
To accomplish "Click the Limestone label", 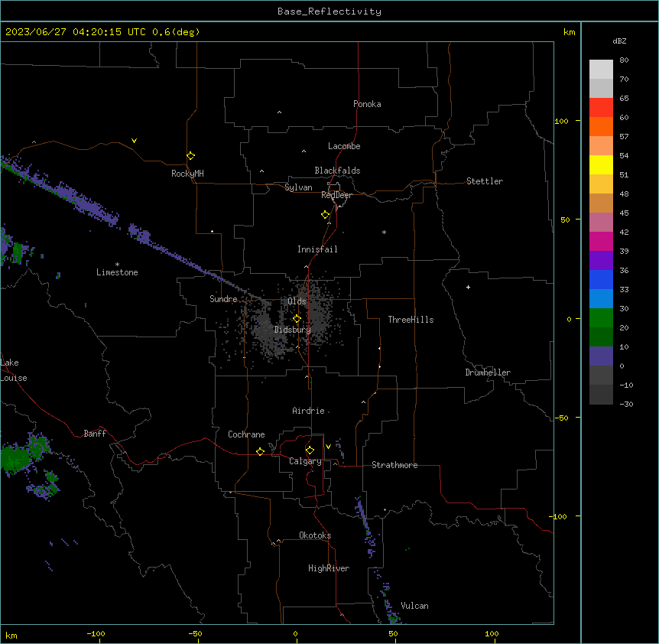I will (x=117, y=272).
